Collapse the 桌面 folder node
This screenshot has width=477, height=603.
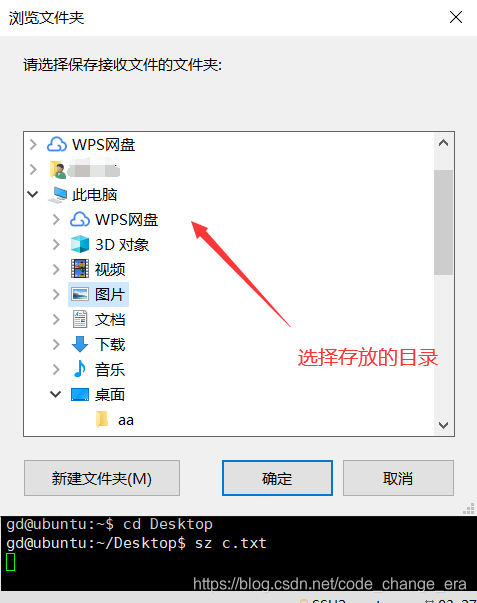56,394
